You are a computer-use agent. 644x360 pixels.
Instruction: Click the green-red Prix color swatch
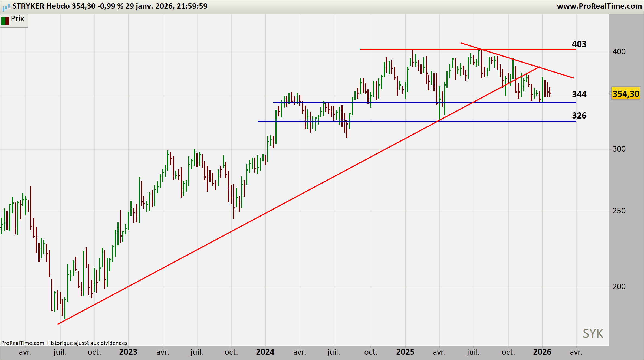[x=5, y=21]
